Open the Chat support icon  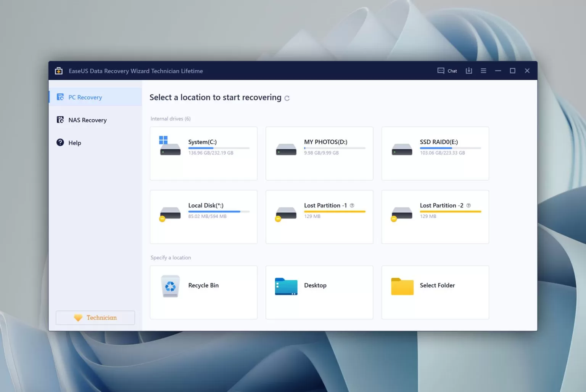tap(441, 71)
